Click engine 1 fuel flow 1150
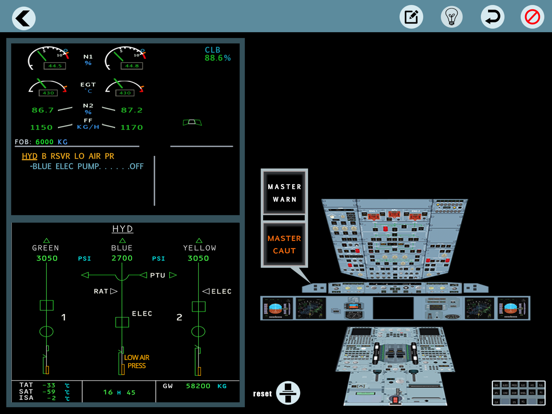 [x=41, y=127]
